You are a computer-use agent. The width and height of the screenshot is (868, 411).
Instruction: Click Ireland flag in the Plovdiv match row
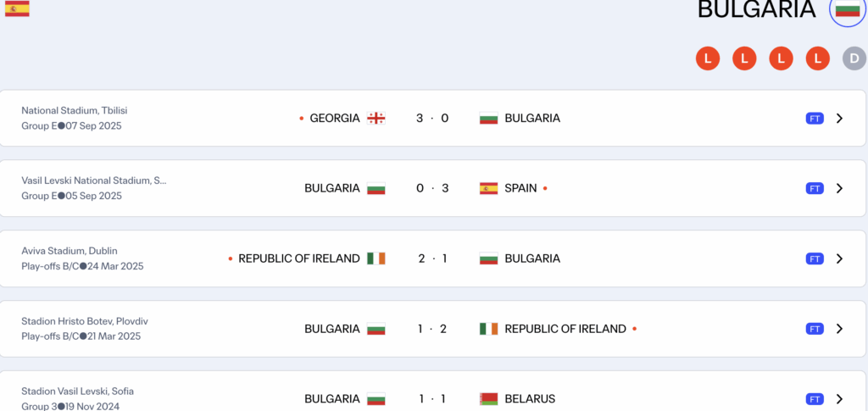click(488, 329)
